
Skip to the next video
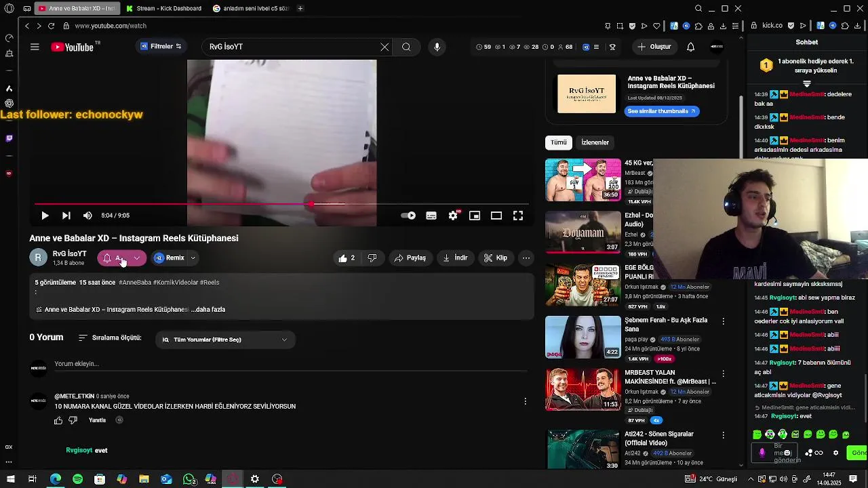pyautogui.click(x=66, y=216)
